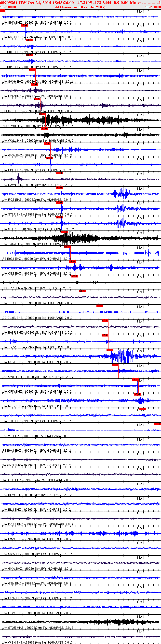Select the UW.RCS EHZ station label

click(x=37, y=200)
